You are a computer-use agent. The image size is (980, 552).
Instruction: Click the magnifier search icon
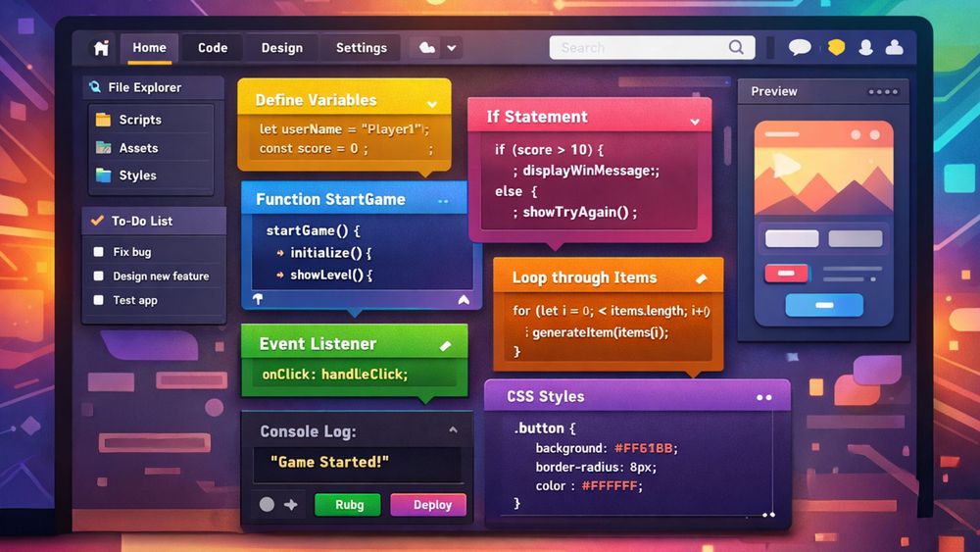[x=736, y=47]
